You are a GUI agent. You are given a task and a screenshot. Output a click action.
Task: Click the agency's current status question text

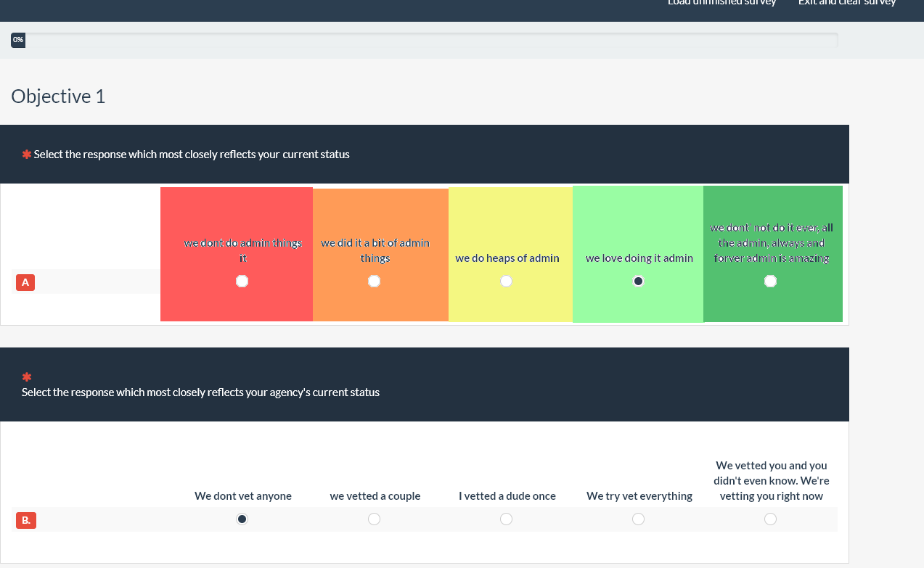tap(200, 392)
